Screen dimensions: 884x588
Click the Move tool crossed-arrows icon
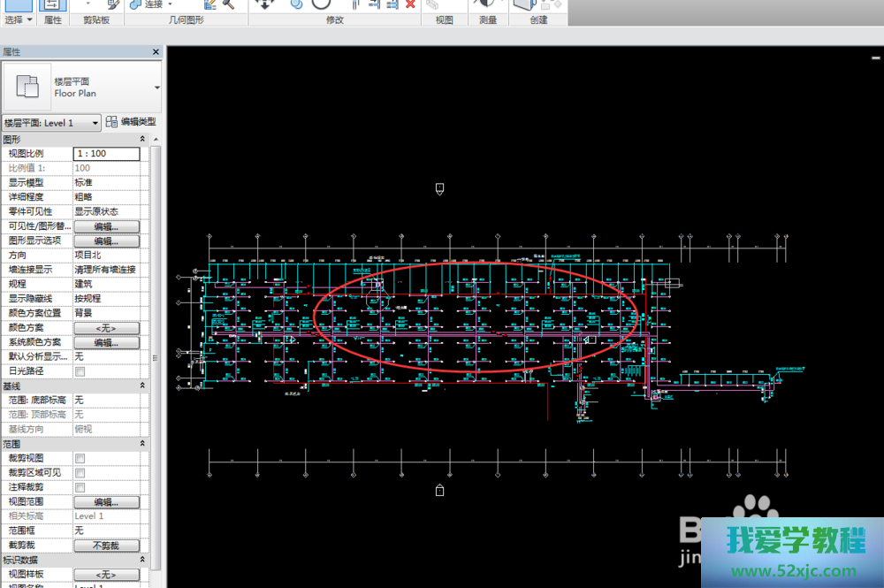[x=263, y=4]
